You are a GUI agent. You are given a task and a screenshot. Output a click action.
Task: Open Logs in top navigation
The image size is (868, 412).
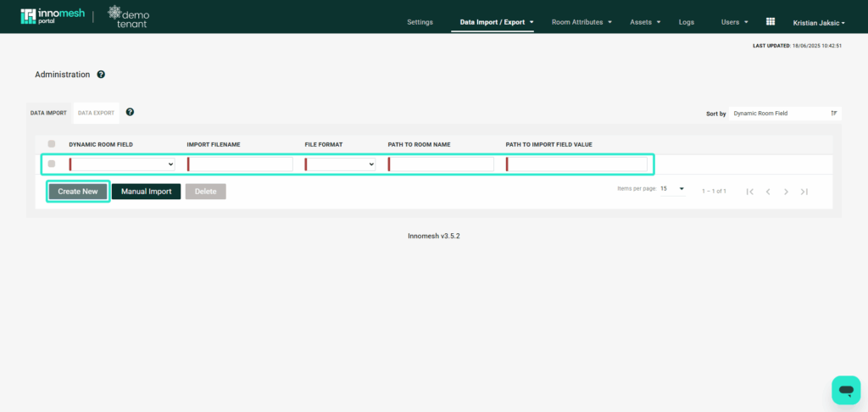[687, 22]
